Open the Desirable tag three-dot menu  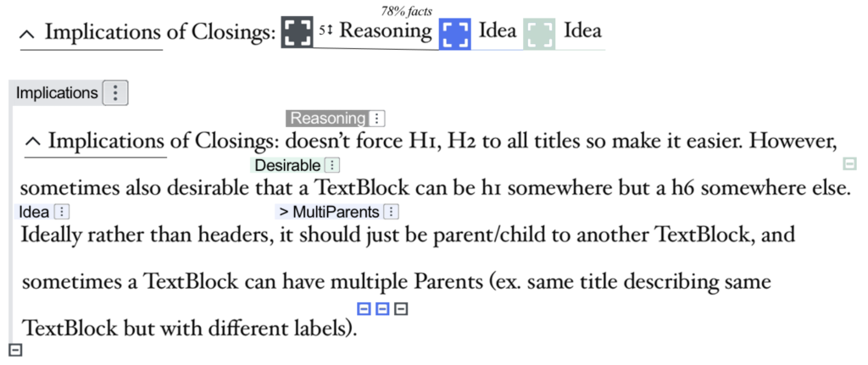(331, 165)
